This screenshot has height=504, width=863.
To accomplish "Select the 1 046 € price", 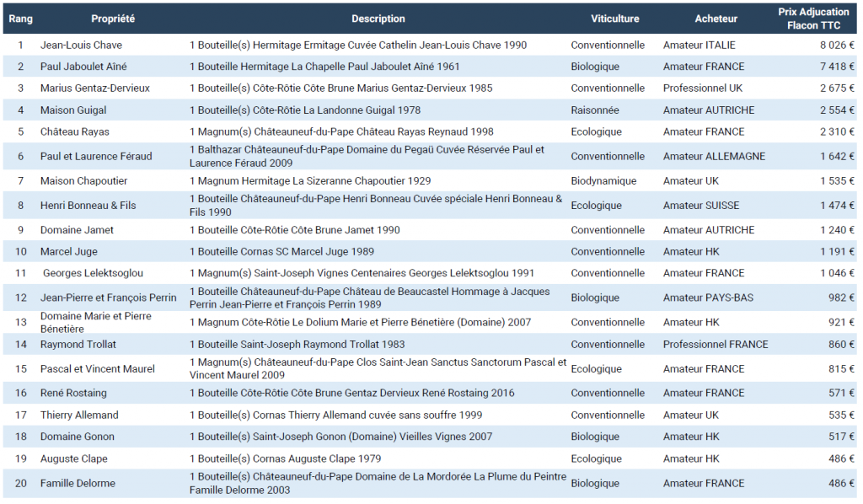I will (x=837, y=273).
